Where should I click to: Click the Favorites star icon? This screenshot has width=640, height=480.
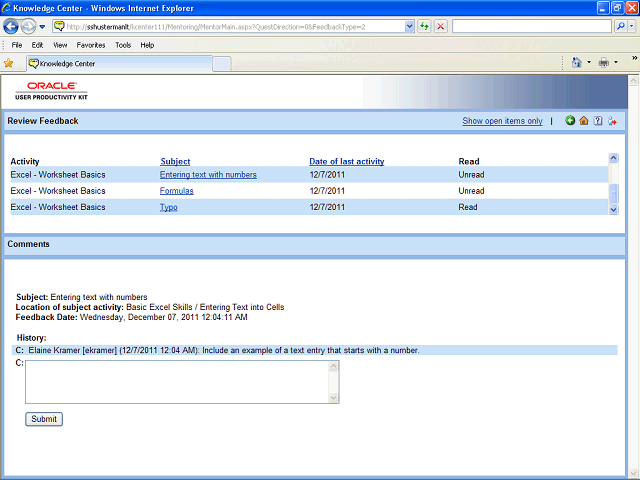coord(8,63)
